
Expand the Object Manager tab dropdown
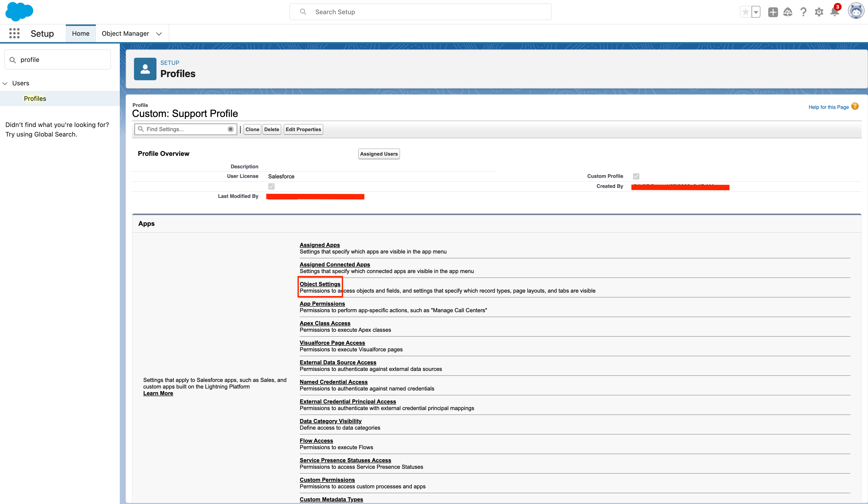coord(159,34)
